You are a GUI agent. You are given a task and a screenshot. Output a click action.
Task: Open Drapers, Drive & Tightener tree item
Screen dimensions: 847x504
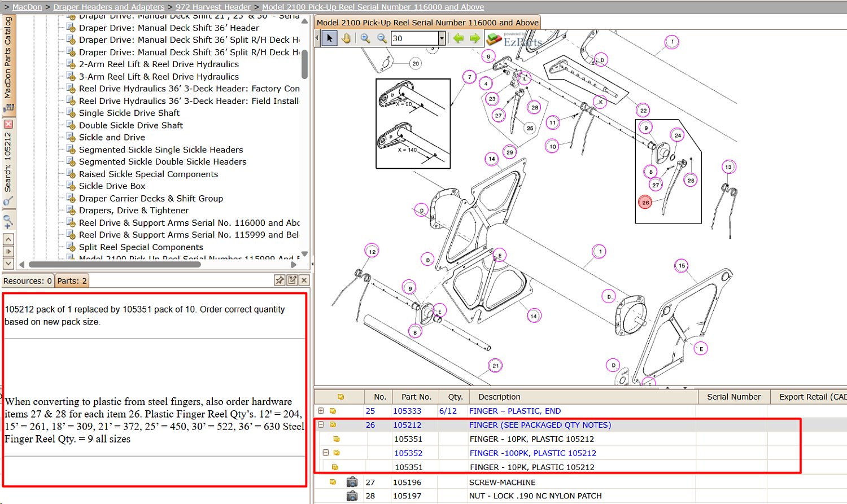[134, 211]
